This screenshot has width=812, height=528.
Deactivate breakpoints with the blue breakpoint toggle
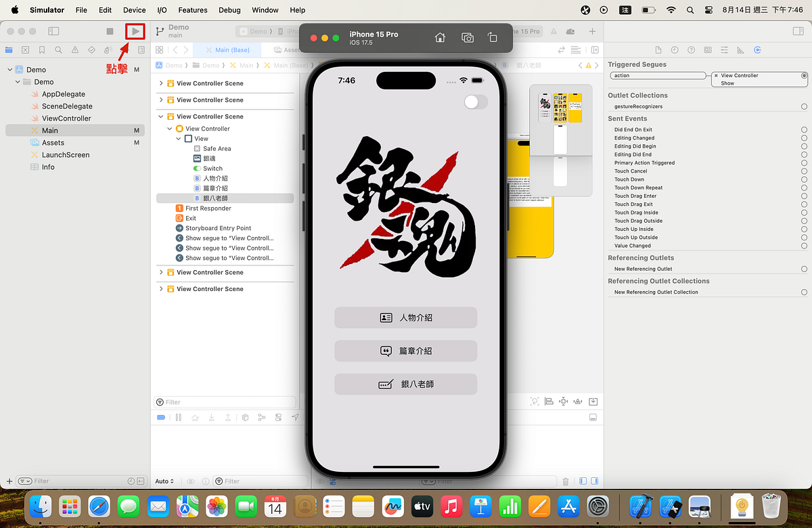click(x=160, y=417)
